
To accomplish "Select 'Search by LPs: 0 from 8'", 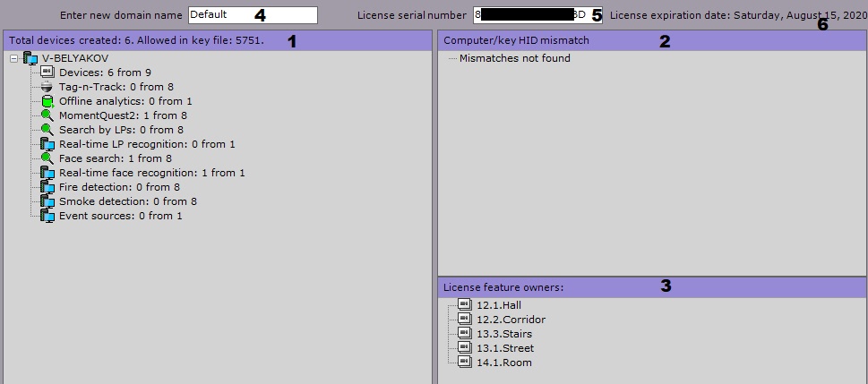I will [121, 130].
